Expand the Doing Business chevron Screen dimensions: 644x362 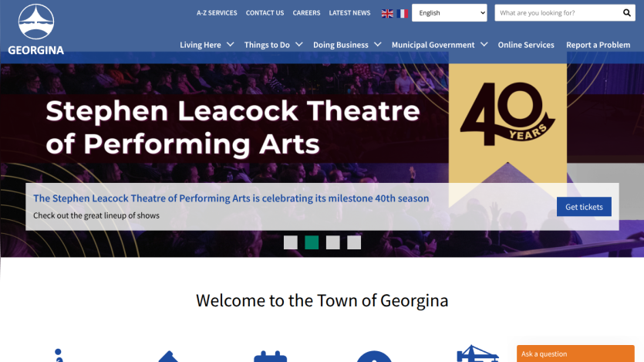(378, 44)
